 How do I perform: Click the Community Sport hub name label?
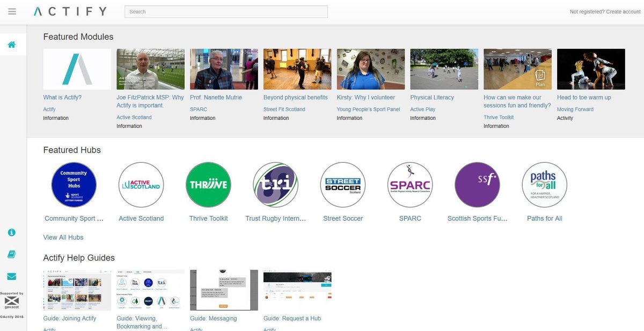pos(74,219)
